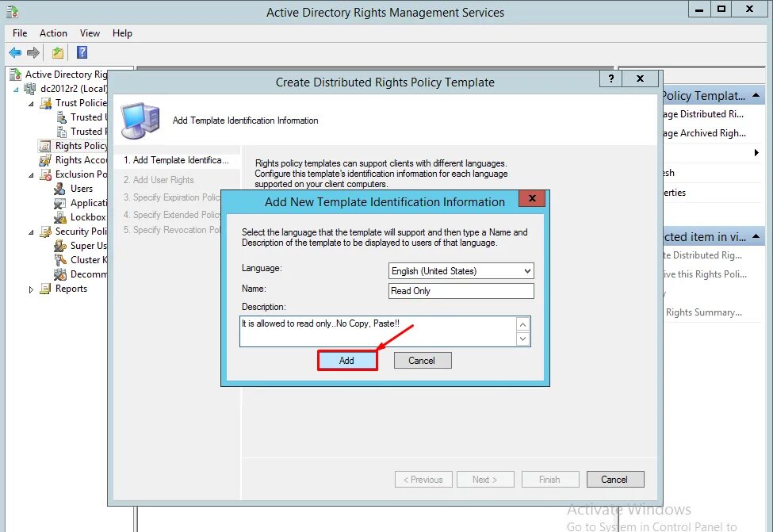Click the second Trusted node icon
The width and height of the screenshot is (773, 532).
61,132
